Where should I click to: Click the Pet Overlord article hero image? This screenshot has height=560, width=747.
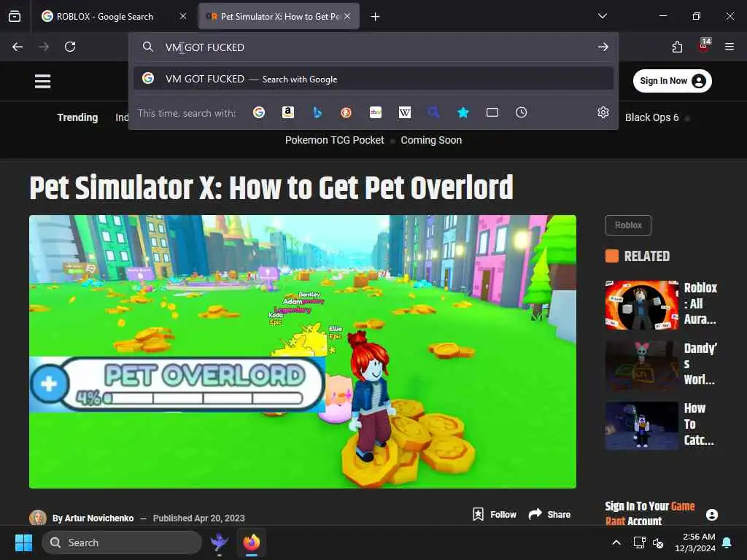[303, 352]
